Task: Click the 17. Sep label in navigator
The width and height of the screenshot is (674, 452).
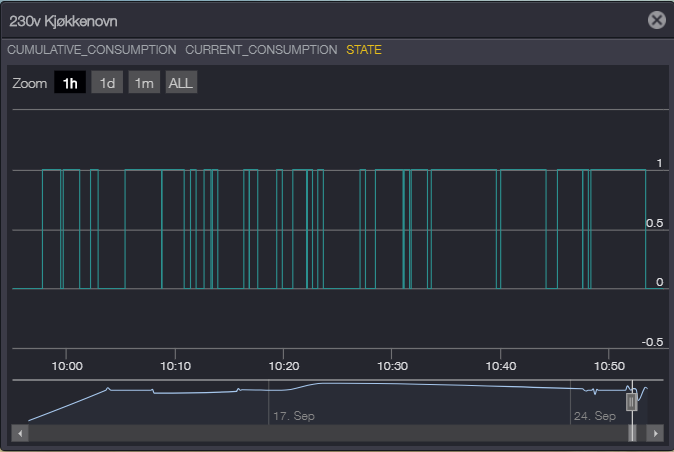Action: (294, 416)
